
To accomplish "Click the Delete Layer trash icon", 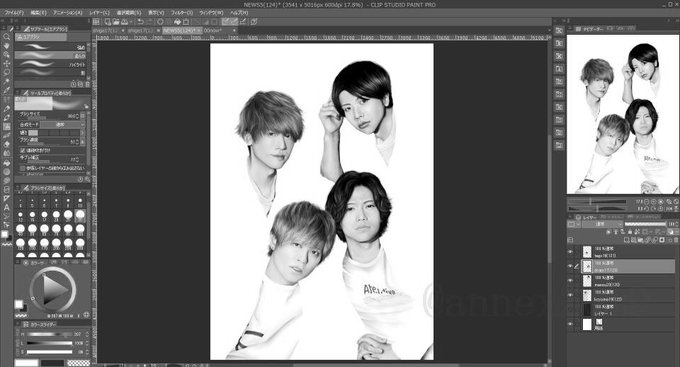I will click(x=676, y=240).
